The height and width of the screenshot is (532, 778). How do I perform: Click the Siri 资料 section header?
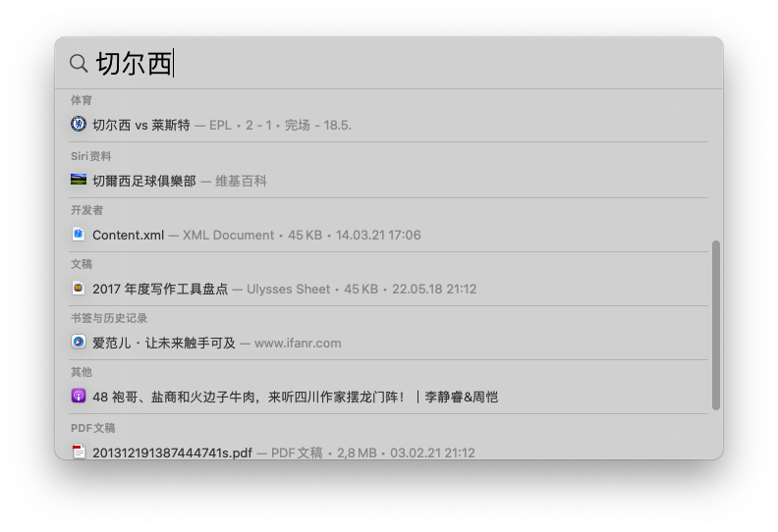tap(90, 156)
